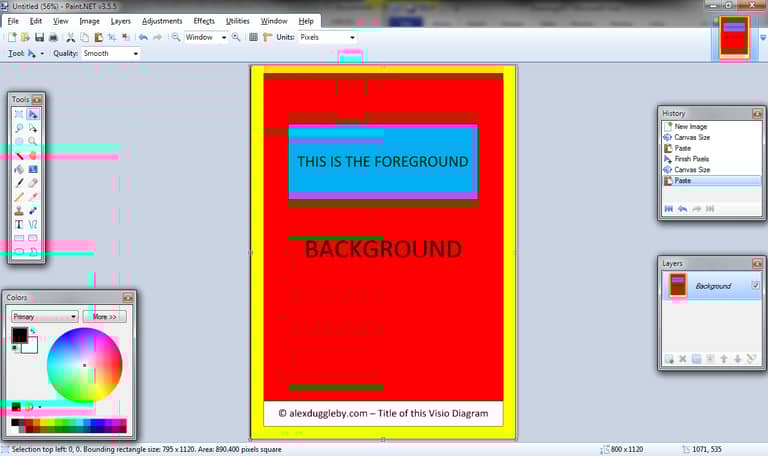Click the Print icon in toolbar
The width and height of the screenshot is (768, 456).
click(x=53, y=37)
